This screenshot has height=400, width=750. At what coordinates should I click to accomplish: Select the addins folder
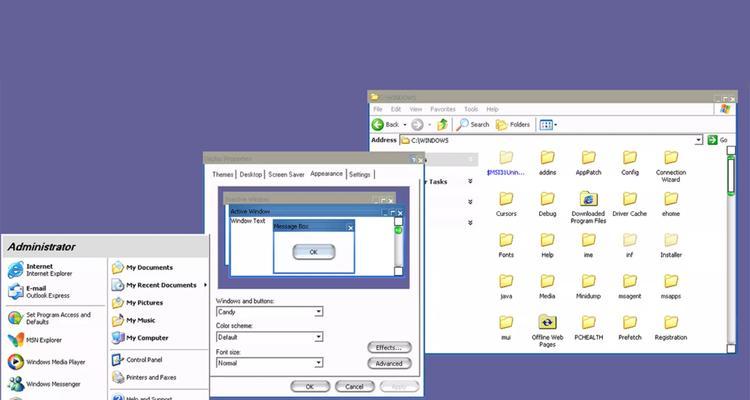(547, 163)
